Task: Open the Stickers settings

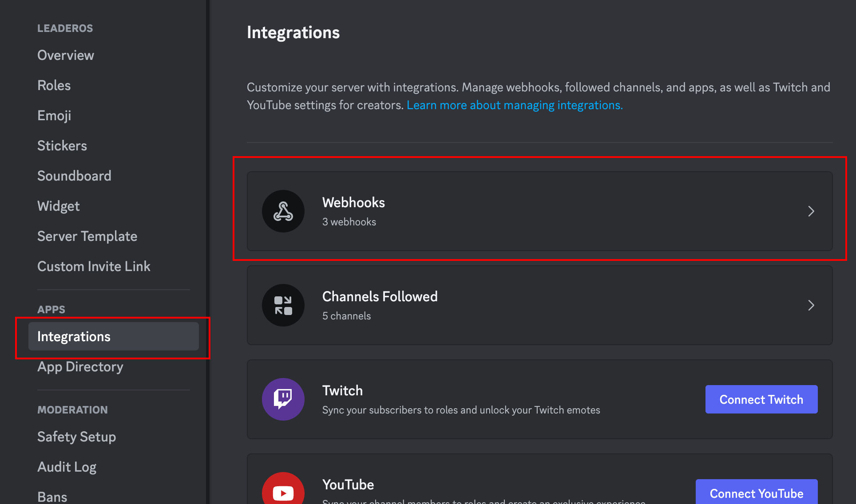Action: [62, 146]
